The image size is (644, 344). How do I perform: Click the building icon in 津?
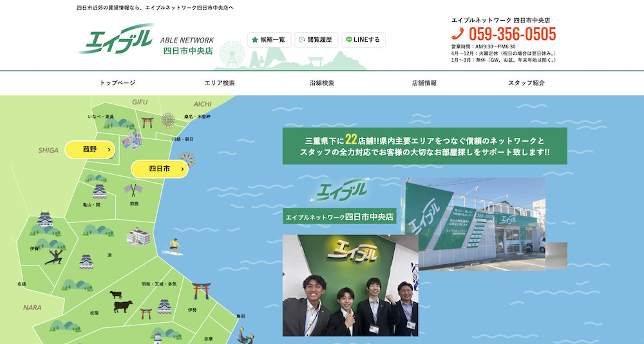pyautogui.click(x=139, y=236)
